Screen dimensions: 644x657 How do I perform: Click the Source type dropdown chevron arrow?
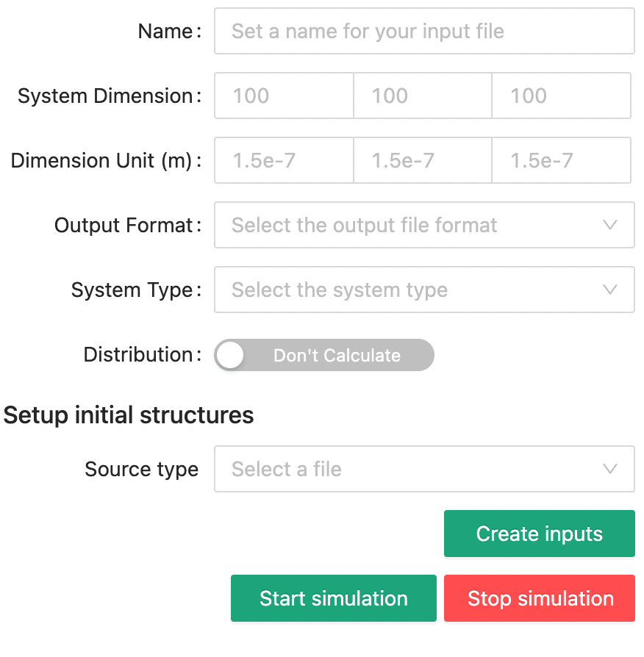tap(610, 469)
